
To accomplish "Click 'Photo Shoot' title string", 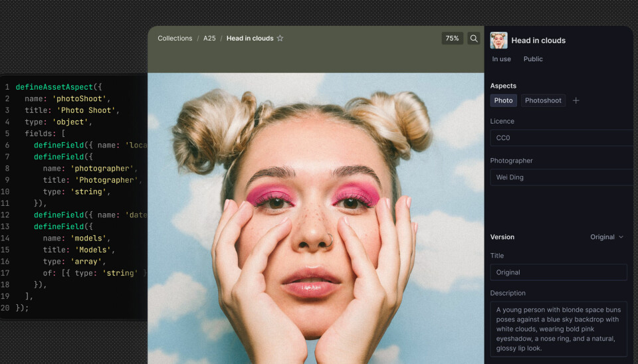I will [x=86, y=110].
